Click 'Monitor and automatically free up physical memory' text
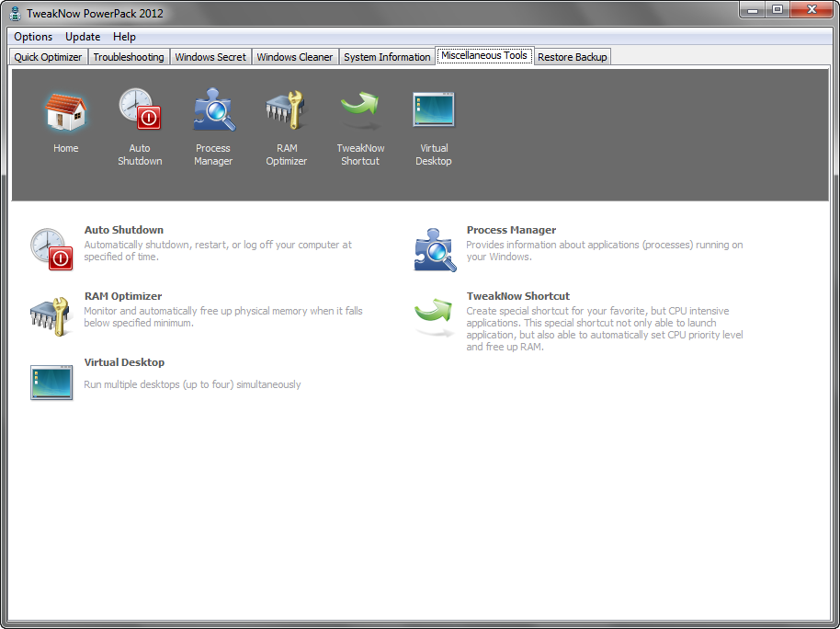 (x=222, y=317)
